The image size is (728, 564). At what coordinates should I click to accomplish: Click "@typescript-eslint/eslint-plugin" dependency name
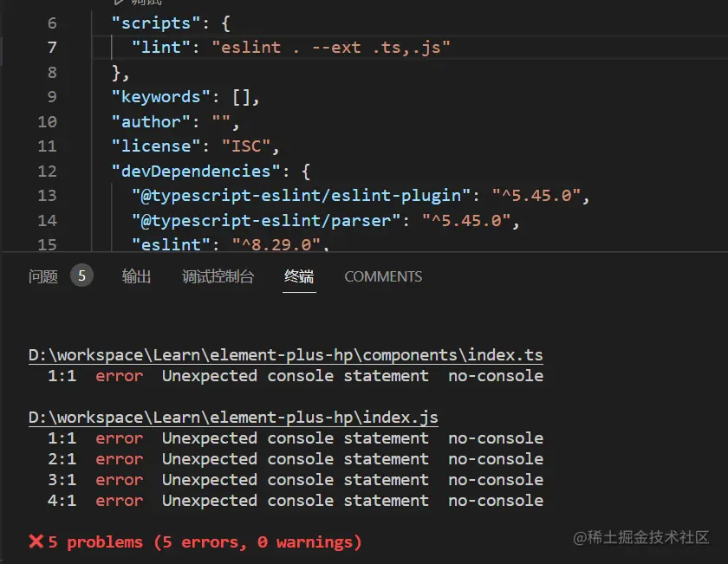click(x=302, y=196)
